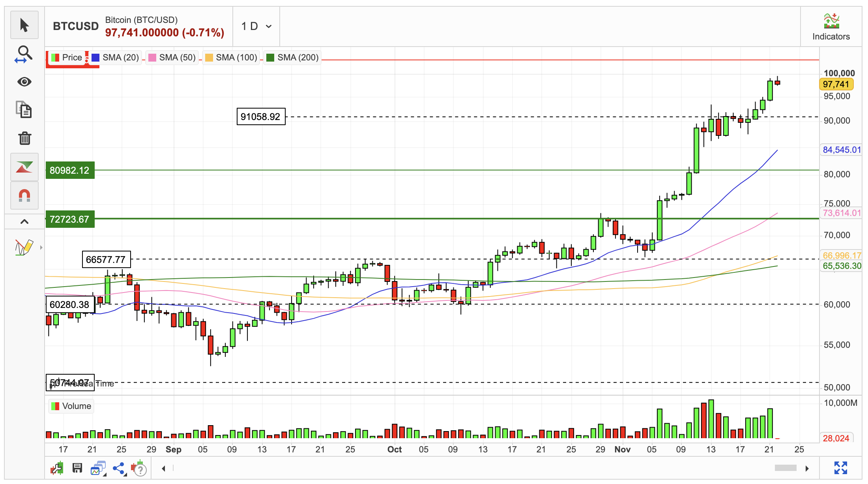This screenshot has width=868, height=484.
Task: Click the save floppy disk icon
Action: pos(77,468)
